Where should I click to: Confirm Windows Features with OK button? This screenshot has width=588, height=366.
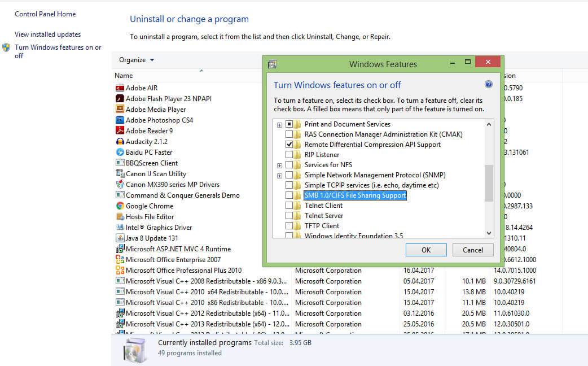click(x=426, y=250)
